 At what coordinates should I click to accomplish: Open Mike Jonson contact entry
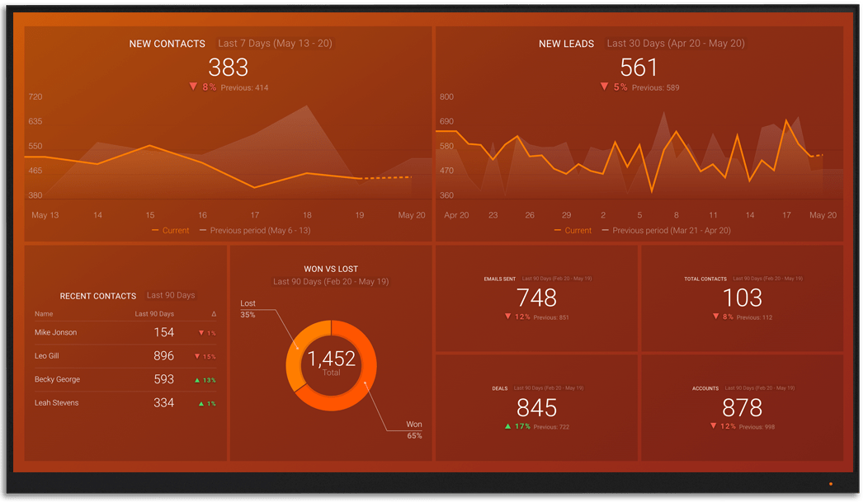pyautogui.click(x=56, y=332)
